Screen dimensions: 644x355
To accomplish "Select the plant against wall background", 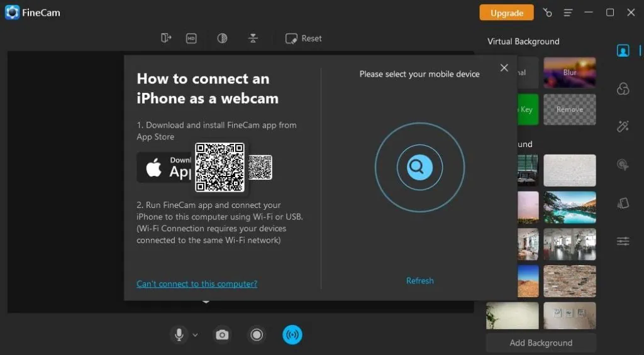I will pyautogui.click(x=512, y=315).
